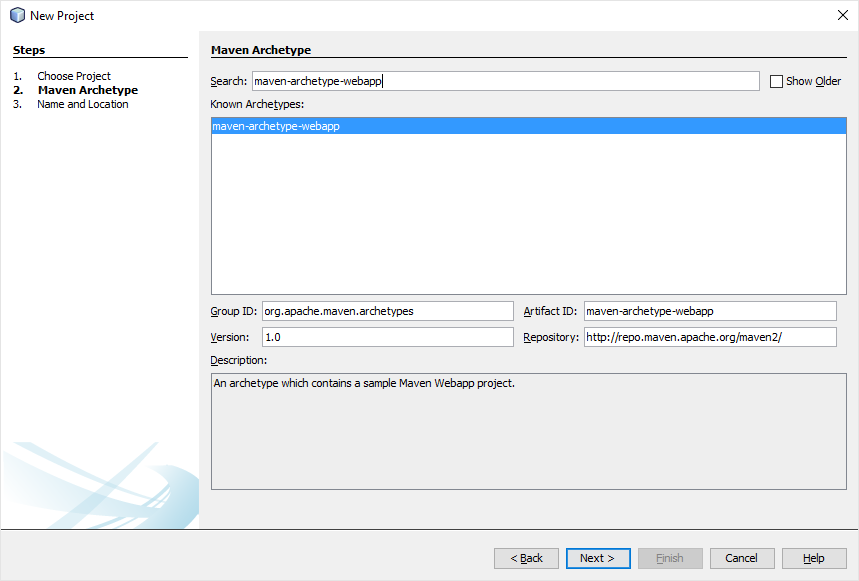Close the New Project dialog

[x=843, y=15]
